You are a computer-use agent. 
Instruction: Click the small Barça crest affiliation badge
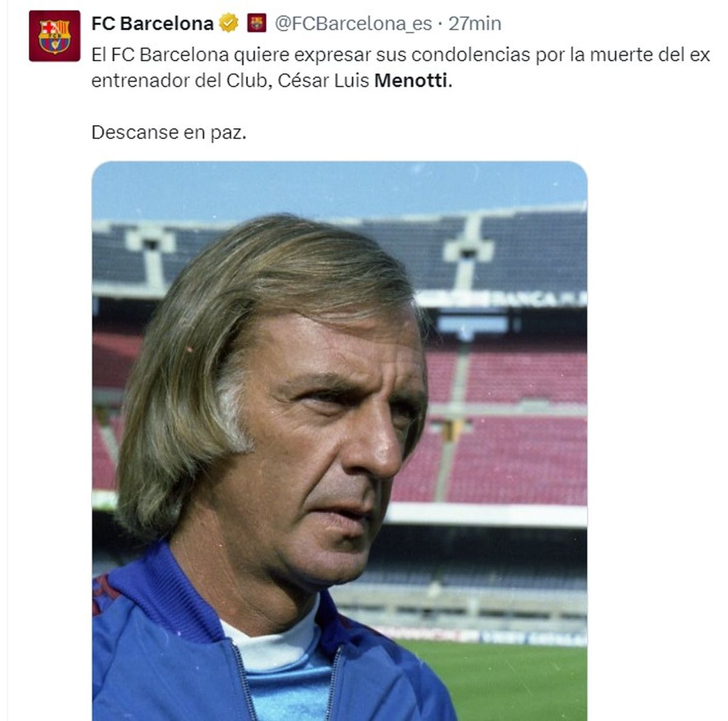pyautogui.click(x=257, y=24)
